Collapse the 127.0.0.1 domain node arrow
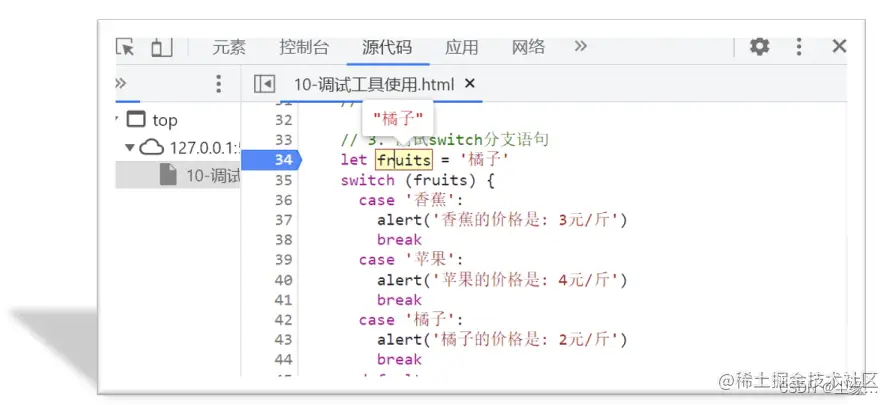Viewport: 893px width, 405px height. [130, 148]
